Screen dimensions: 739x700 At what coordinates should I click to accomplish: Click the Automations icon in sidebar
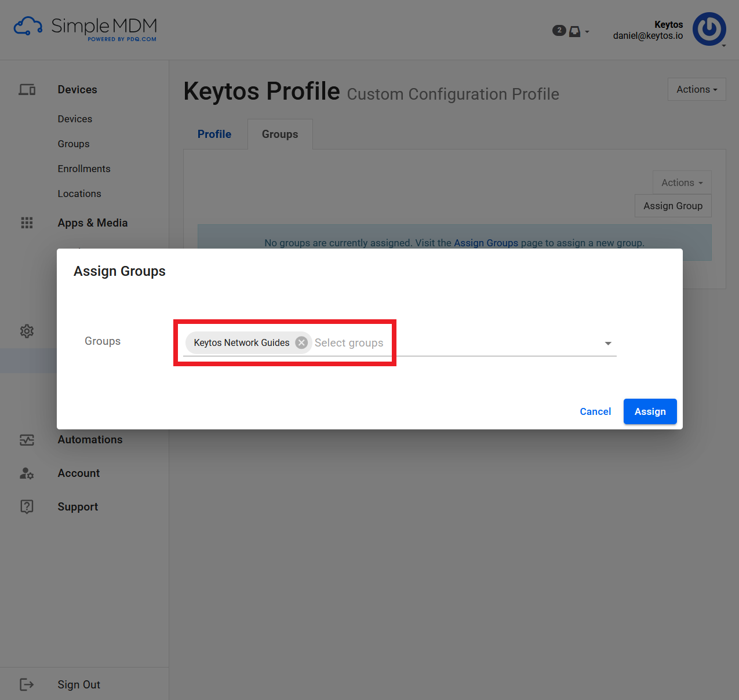[27, 440]
